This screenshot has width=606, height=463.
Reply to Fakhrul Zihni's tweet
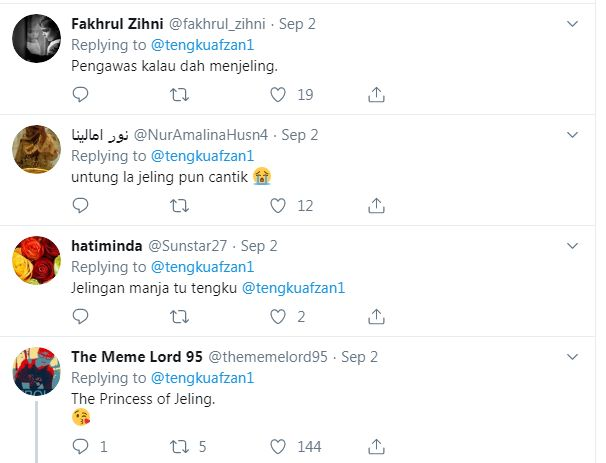click(81, 95)
